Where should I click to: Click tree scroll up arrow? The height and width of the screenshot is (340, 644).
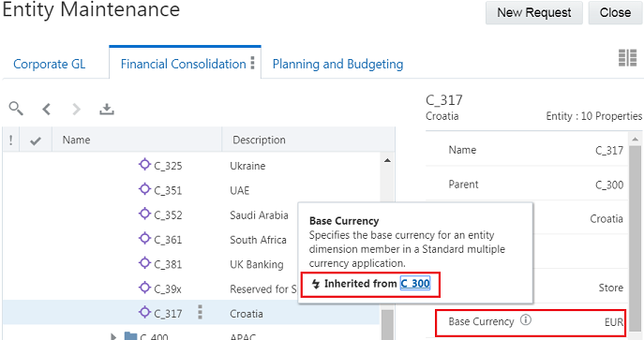387,160
